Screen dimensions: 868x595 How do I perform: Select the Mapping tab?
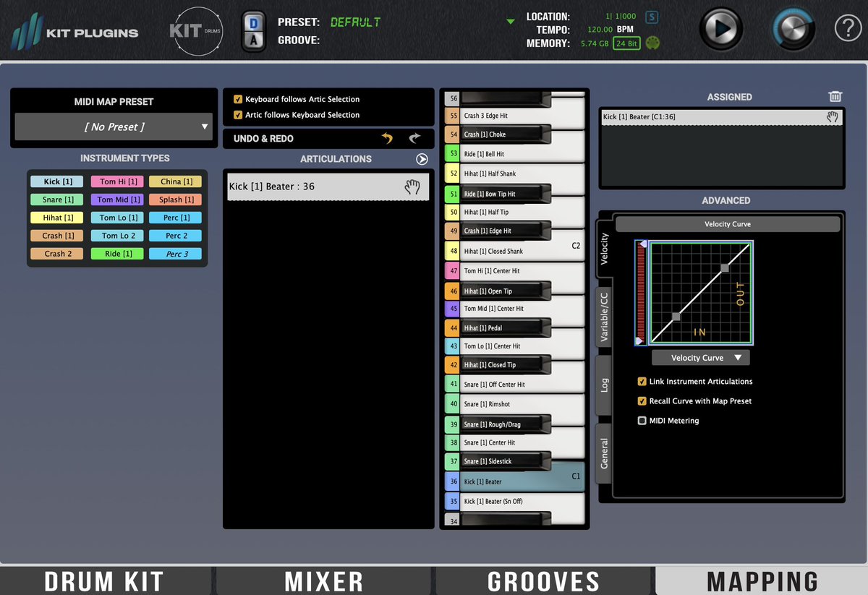click(x=762, y=581)
